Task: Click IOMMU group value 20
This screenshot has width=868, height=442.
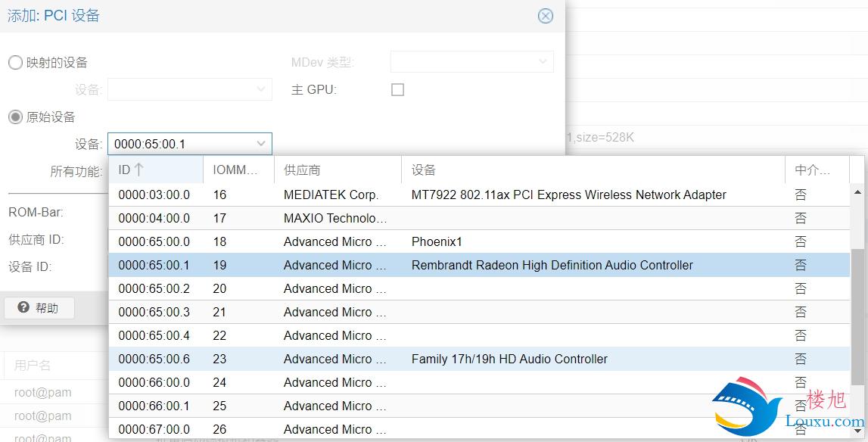Action: point(219,288)
